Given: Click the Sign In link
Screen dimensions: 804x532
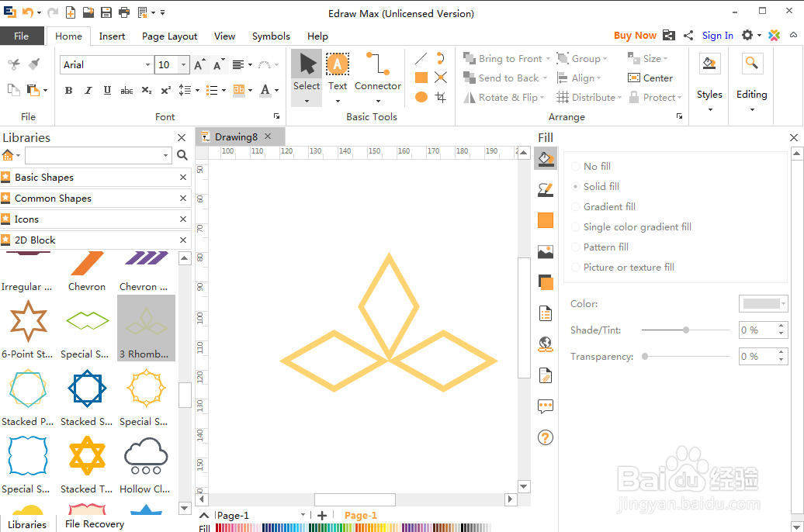Looking at the screenshot, I should click(717, 36).
